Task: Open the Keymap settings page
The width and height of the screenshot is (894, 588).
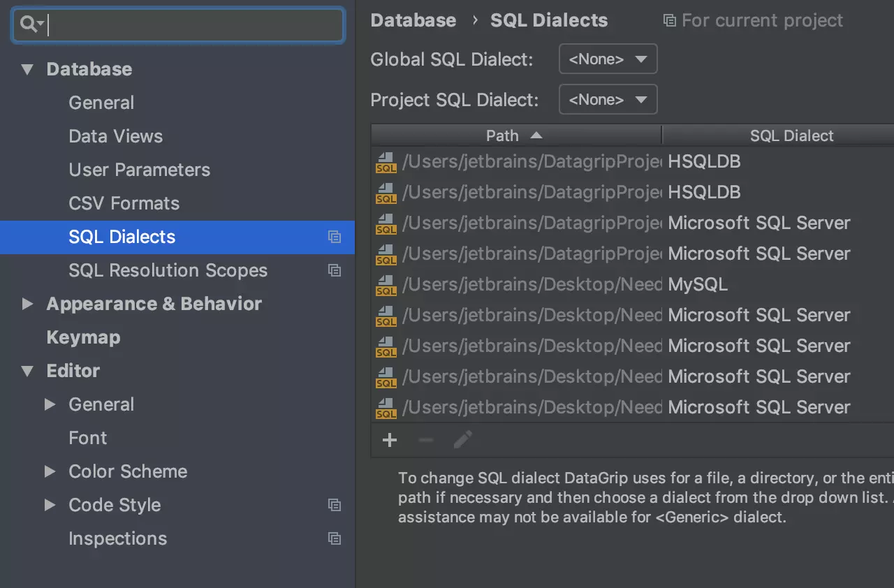Action: (83, 337)
